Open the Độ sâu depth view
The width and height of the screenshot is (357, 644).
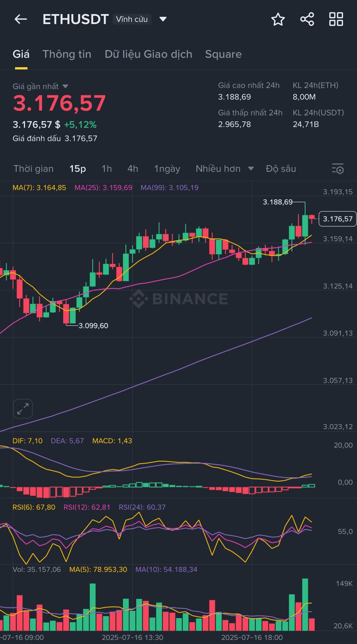point(281,169)
